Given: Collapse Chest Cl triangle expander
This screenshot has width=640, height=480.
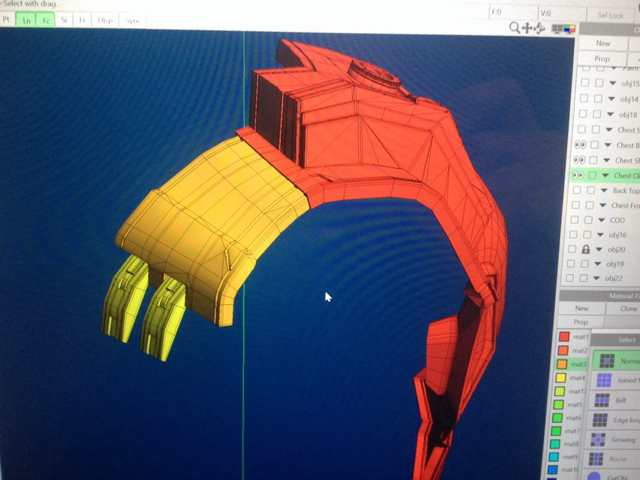Looking at the screenshot, I should (x=605, y=176).
